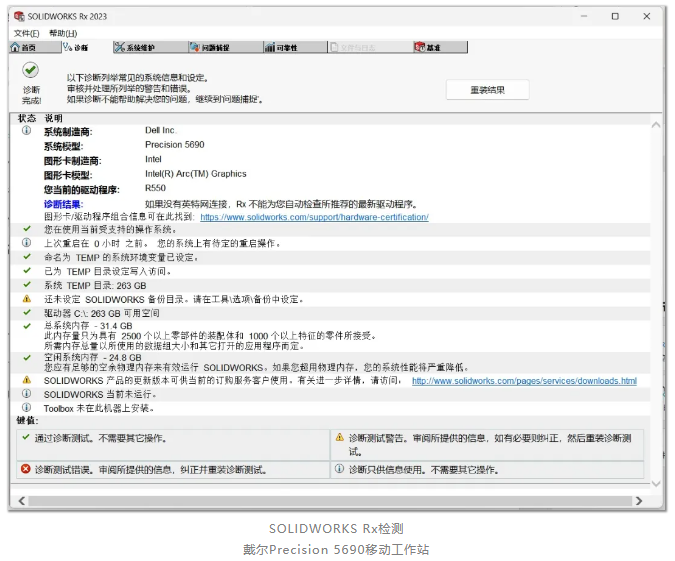Screen dimensions: 675x561
Task: Click info icon beside Toolbox 未在此机器上安装
Action: pos(27,407)
